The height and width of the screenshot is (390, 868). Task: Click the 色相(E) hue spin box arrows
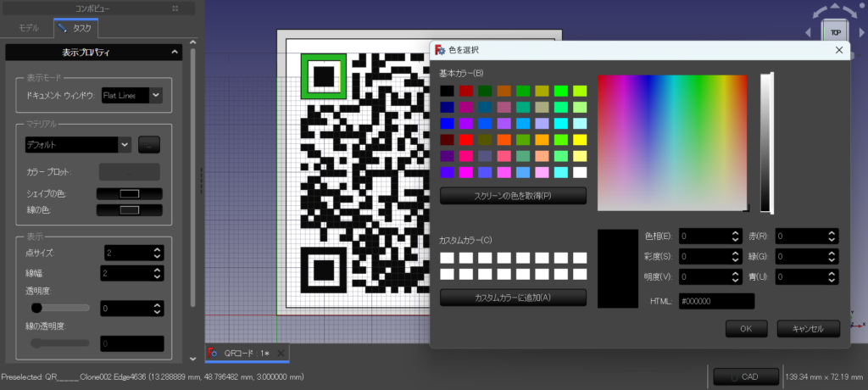click(736, 236)
